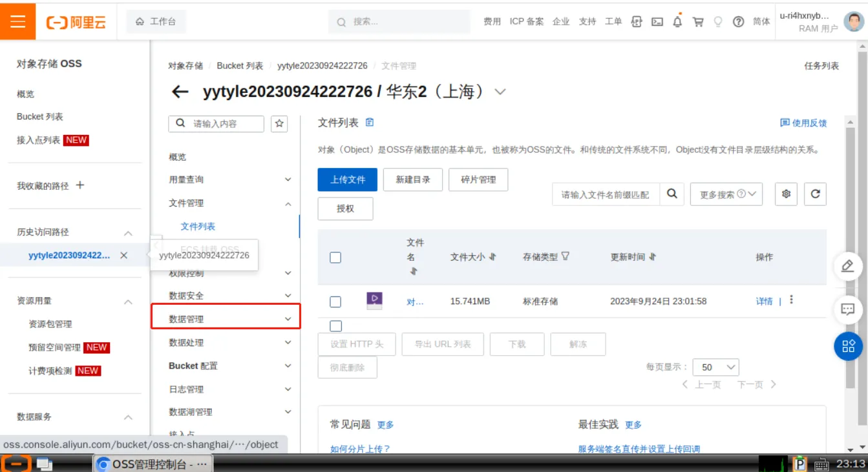This screenshot has height=472, width=868.
Task: Expand 数据安全 menu section
Action: [288, 296]
